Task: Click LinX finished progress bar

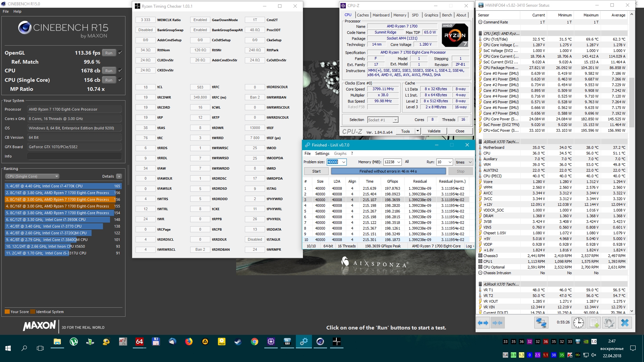Action: point(388,171)
